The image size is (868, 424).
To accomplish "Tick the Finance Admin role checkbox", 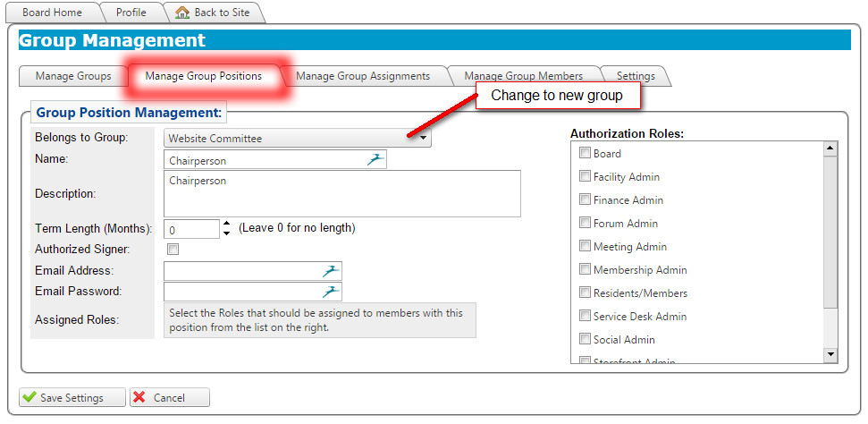I will 586,199.
